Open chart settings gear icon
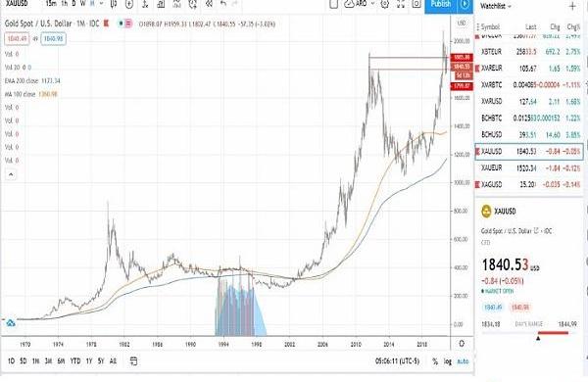The width and height of the screenshot is (588, 382). [x=384, y=4]
